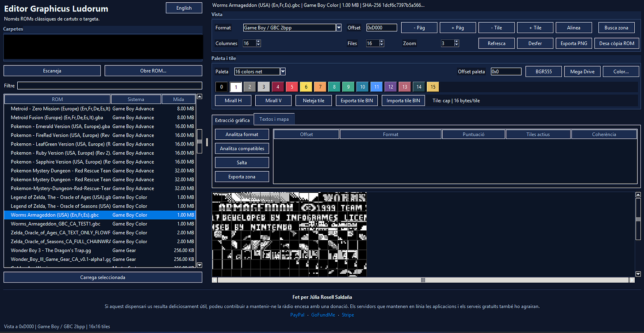Pick palette color 1 (white)
This screenshot has width=644, height=333.
pyautogui.click(x=235, y=87)
